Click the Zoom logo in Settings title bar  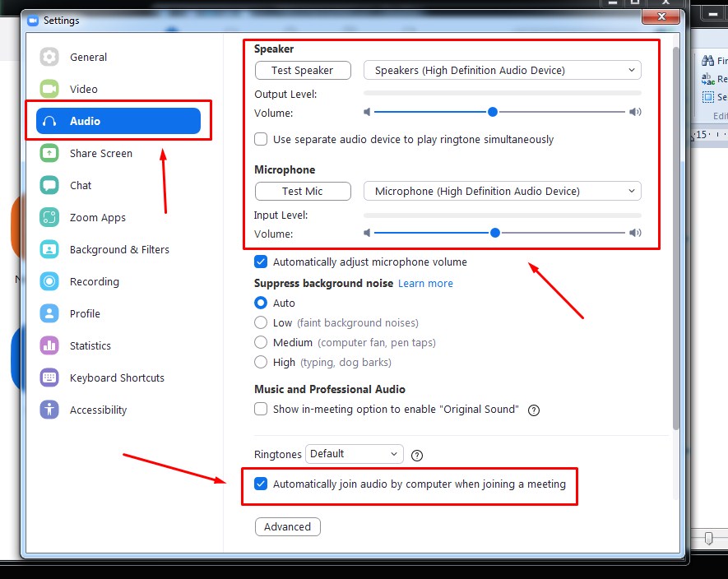tap(33, 21)
